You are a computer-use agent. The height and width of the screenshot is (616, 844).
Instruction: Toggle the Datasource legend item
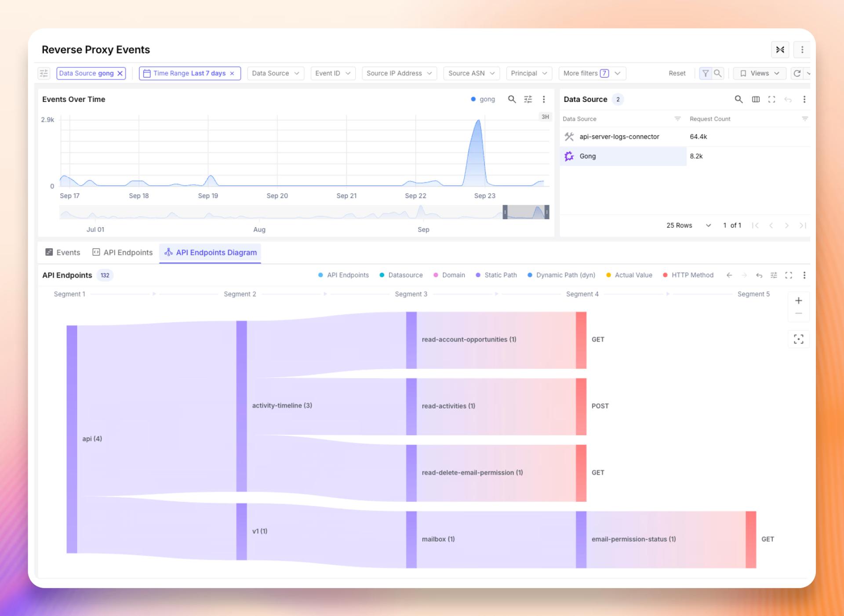[x=401, y=275]
